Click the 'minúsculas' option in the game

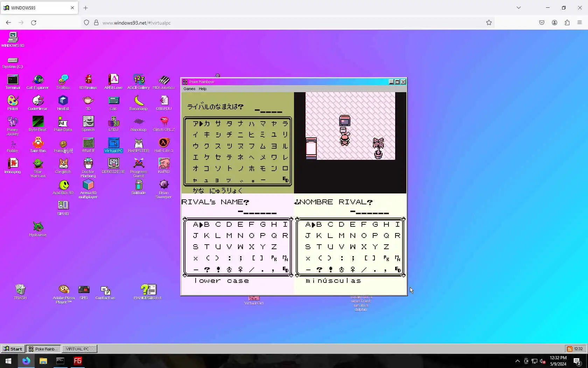(333, 281)
